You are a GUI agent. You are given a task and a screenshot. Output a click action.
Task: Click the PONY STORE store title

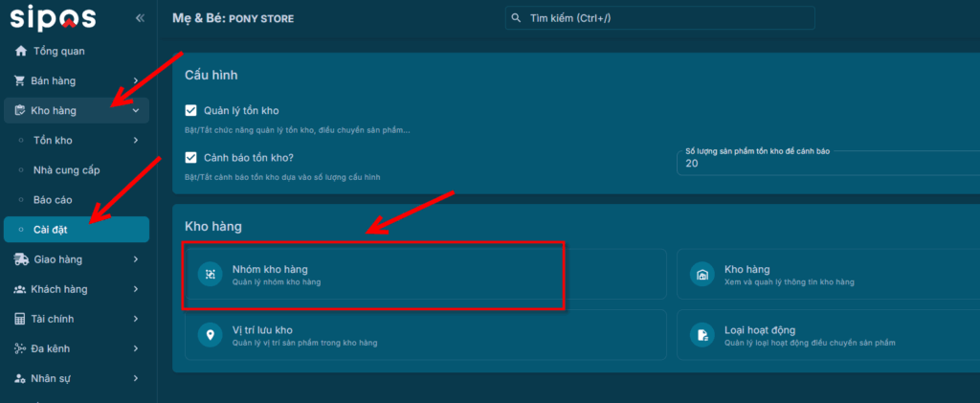coord(261,19)
